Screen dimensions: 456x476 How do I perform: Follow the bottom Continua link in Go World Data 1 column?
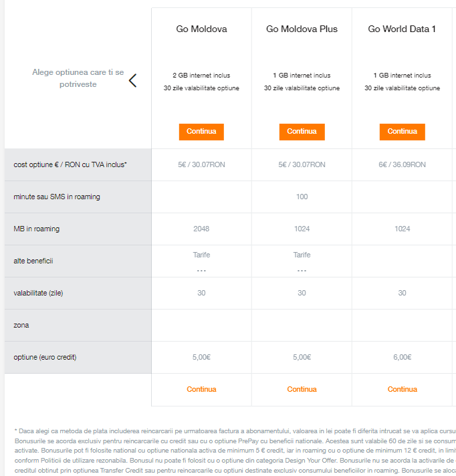click(402, 389)
